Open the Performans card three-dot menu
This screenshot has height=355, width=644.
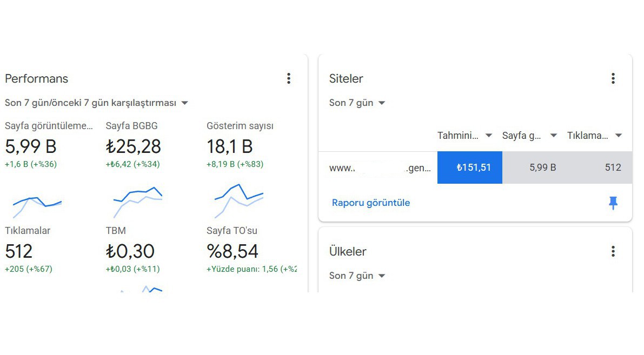coord(289,78)
